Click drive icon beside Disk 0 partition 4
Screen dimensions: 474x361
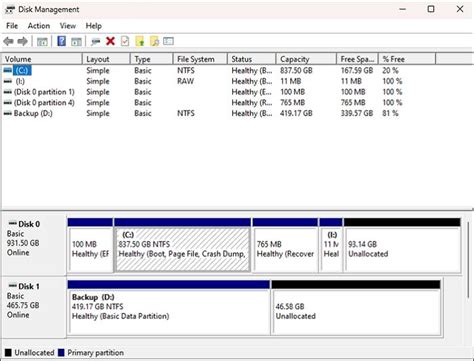[8, 102]
